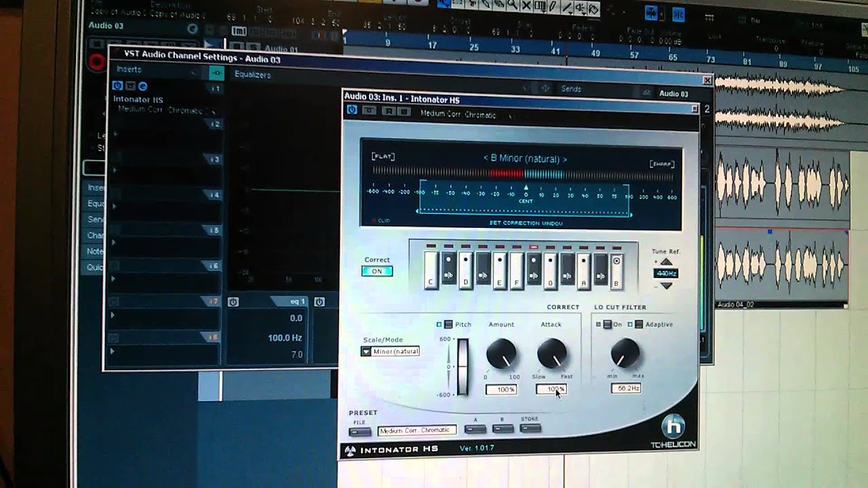Toggle insert 1 power in Channel Settings

pyautogui.click(x=117, y=86)
